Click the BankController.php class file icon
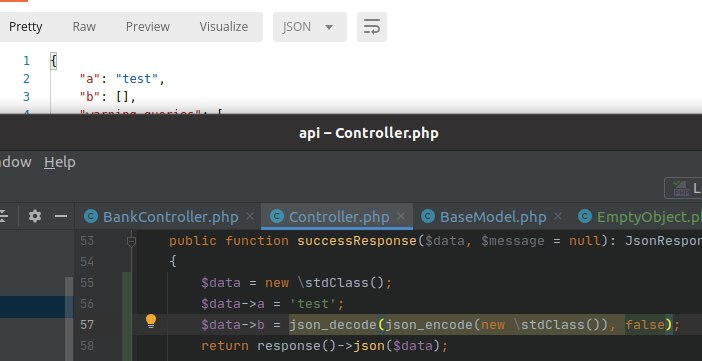 (91, 216)
